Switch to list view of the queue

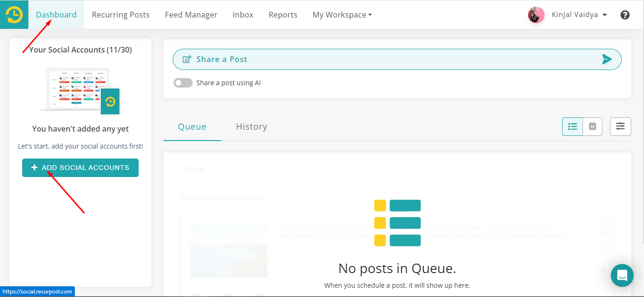(x=573, y=126)
